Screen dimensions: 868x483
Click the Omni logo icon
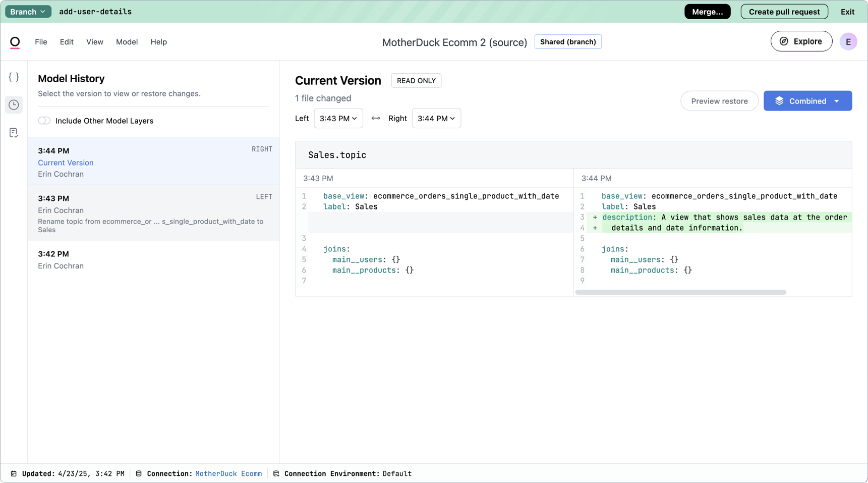point(15,42)
